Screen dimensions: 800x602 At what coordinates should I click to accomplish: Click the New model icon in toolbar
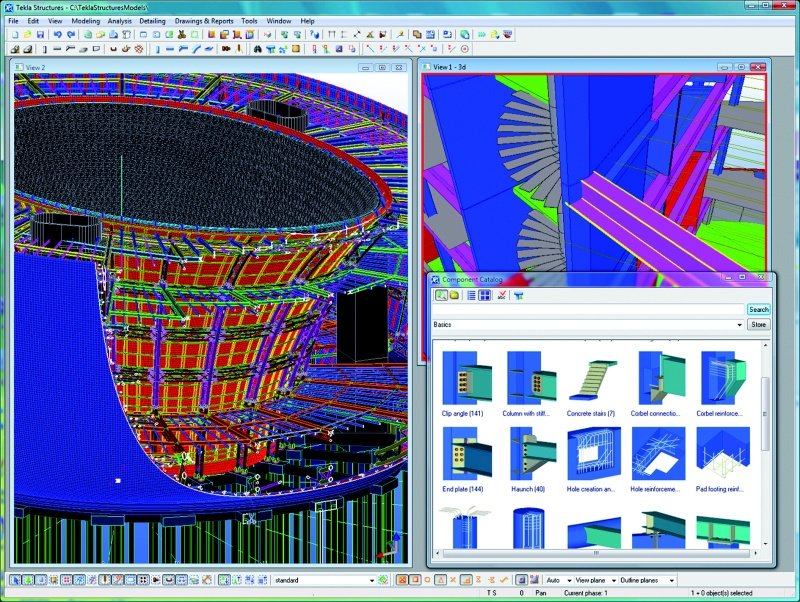(15, 35)
